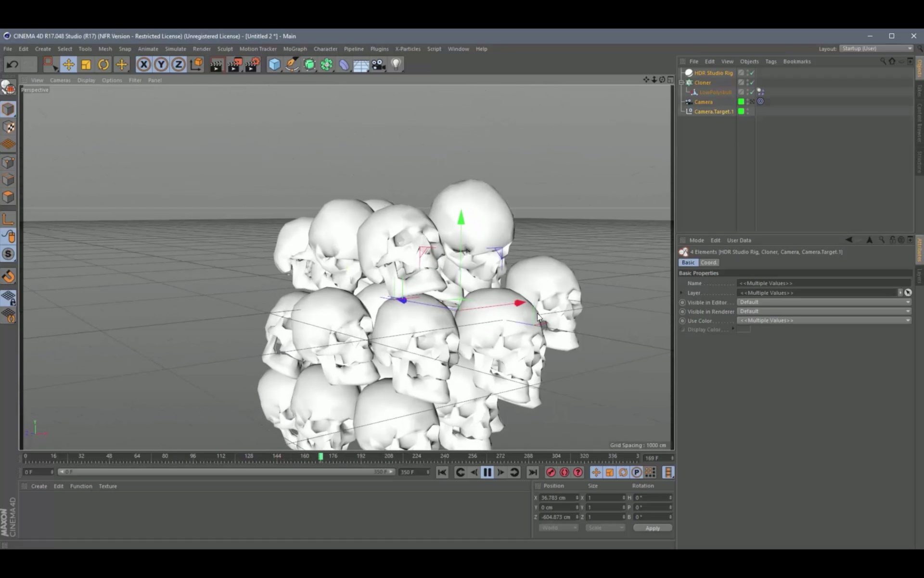This screenshot has width=924, height=578.
Task: Toggle Autokeying record button
Action: point(565,473)
